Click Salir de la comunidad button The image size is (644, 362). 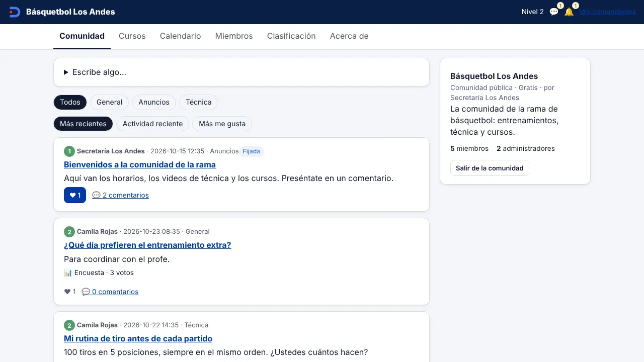click(x=490, y=168)
